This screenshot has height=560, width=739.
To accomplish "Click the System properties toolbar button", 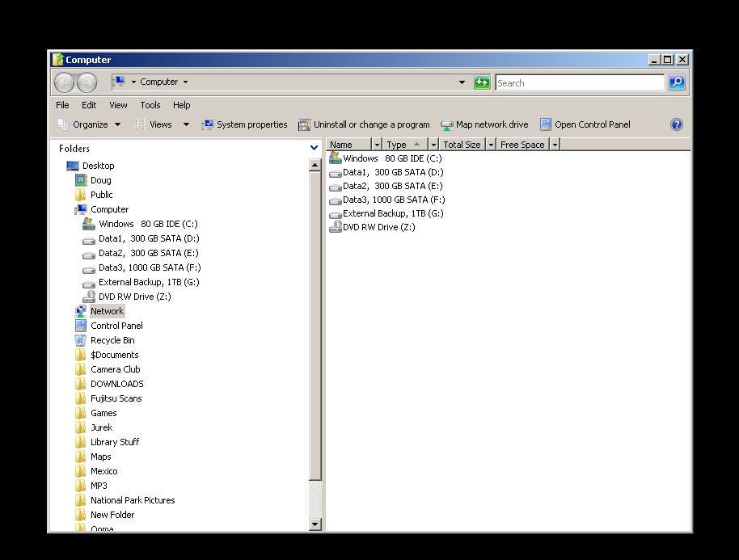I will point(245,124).
